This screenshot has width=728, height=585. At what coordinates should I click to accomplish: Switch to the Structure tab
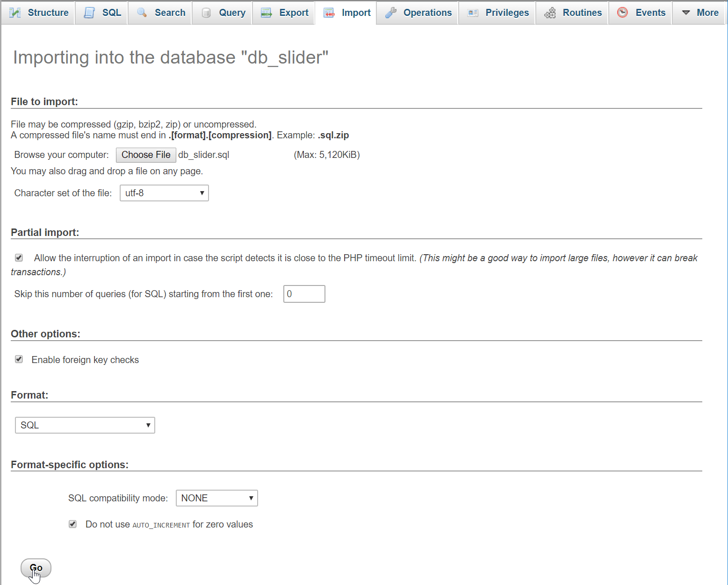(38, 13)
